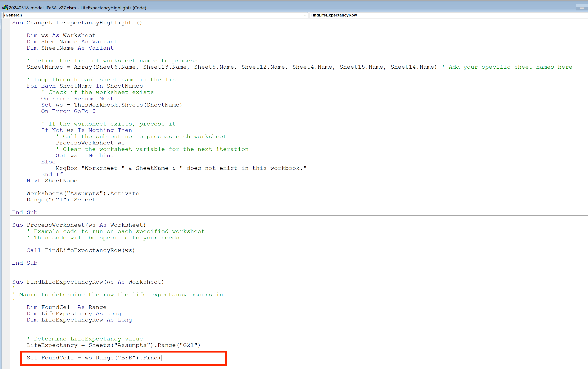The image size is (588, 369).
Task: Minimize the code window
Action: coord(582,8)
